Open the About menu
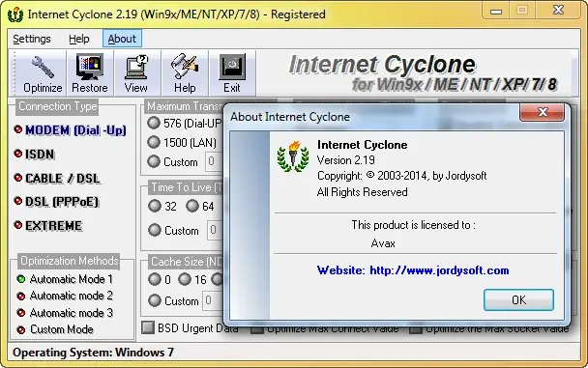 [x=122, y=39]
